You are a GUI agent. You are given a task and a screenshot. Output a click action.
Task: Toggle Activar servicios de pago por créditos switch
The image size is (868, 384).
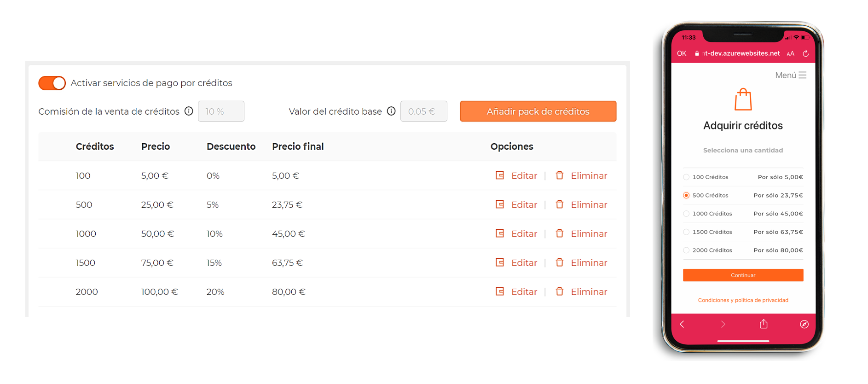tap(52, 83)
